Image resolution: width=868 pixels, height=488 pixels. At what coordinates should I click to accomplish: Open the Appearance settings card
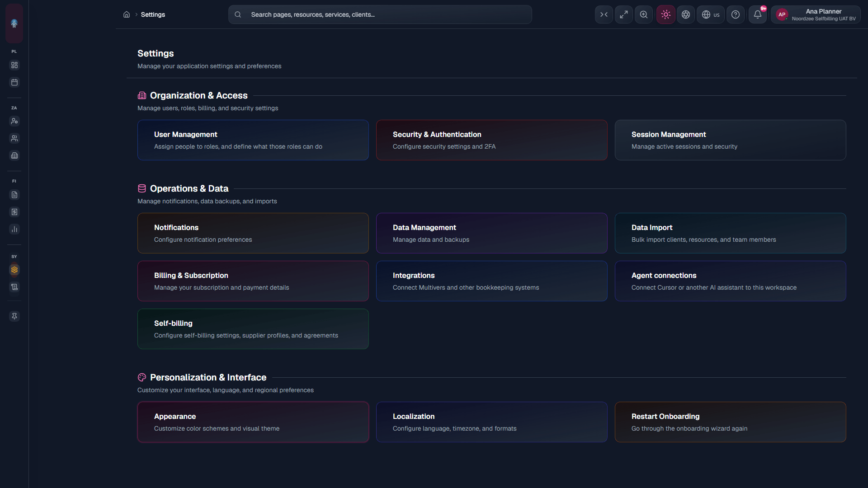(x=253, y=422)
